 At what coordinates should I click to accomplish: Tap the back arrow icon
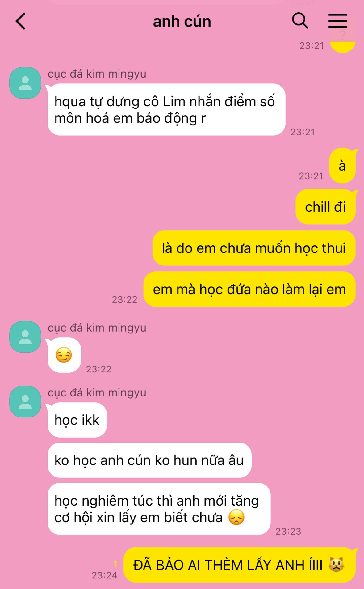point(21,21)
